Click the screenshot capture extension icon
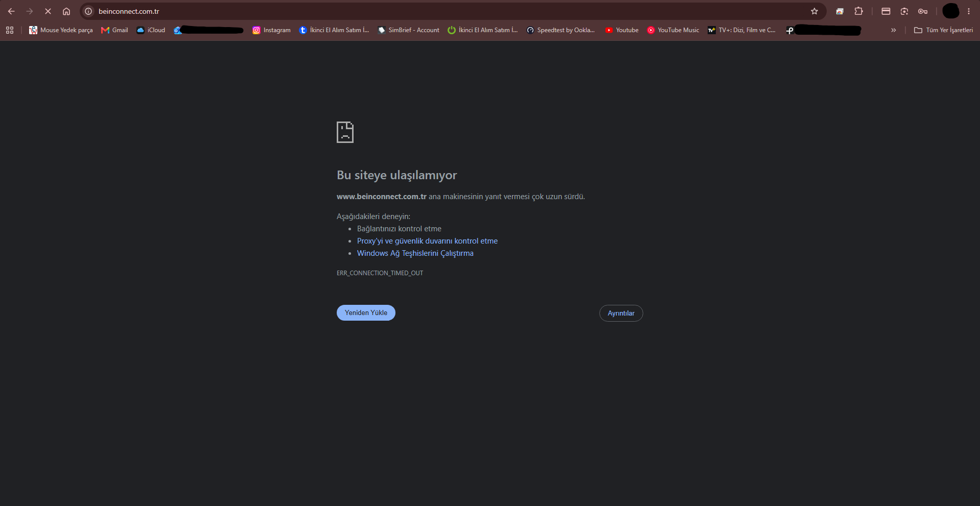This screenshot has width=980, height=506. pyautogui.click(x=904, y=11)
